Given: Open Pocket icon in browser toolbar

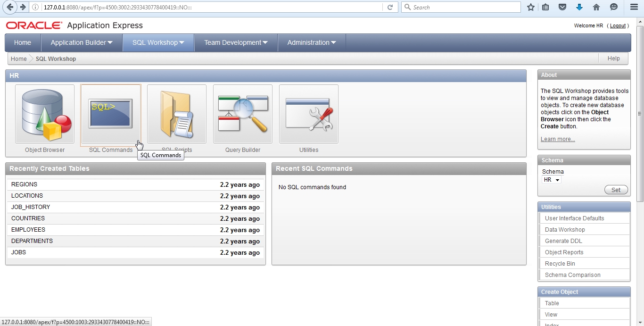Looking at the screenshot, I should (x=562, y=7).
